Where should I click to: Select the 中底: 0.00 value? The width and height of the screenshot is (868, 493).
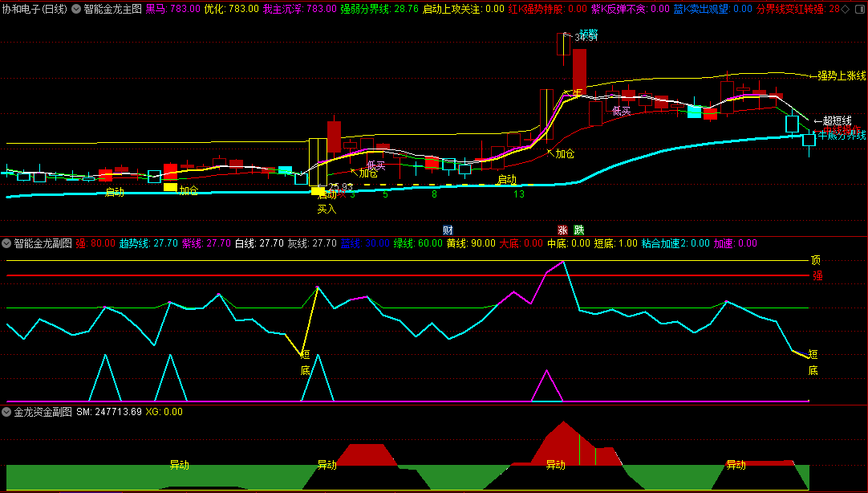pos(569,243)
